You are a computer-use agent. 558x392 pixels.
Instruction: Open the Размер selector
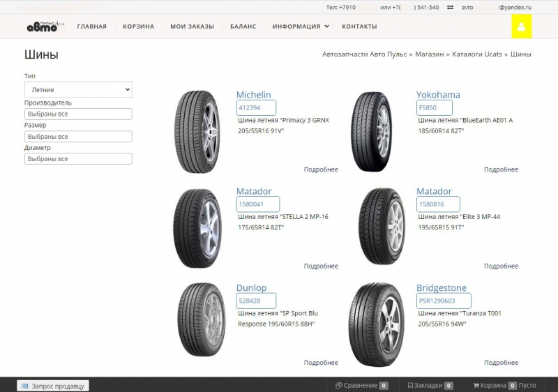tap(78, 137)
